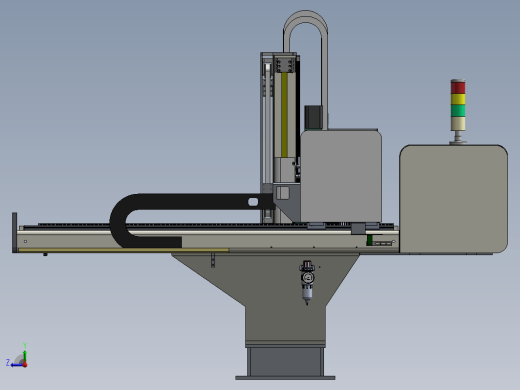Select the black motor atop the gray cover box
Image resolution: width=520 pixels, height=390 pixels.
click(313, 117)
